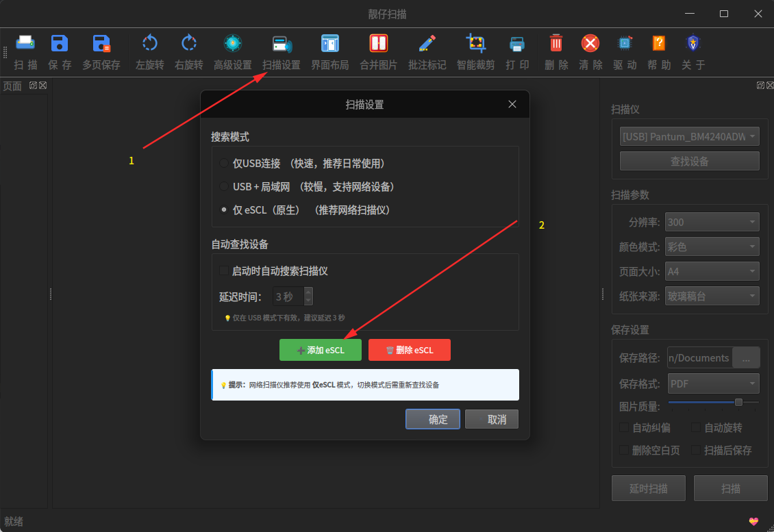
Task: Rotate image left with 左旋转
Action: (149, 43)
